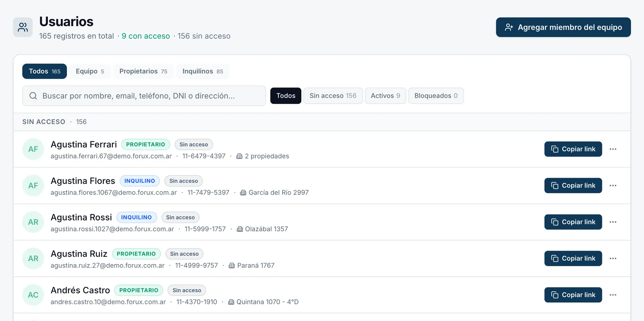Switch to the Equipo tab

90,71
